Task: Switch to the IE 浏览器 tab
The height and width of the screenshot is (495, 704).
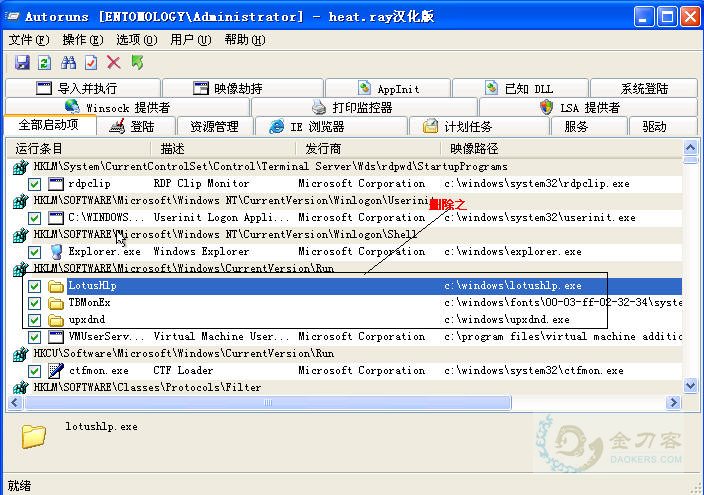Action: click(x=331, y=127)
